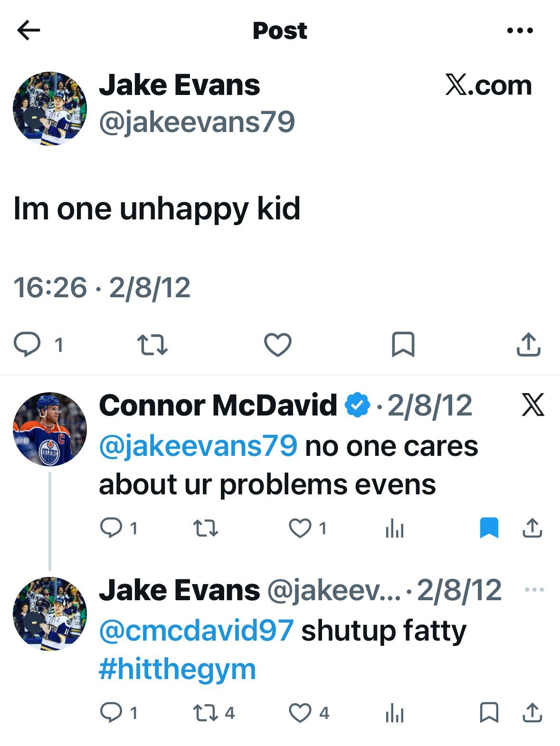Open more options on Jake Evans' reply

pyautogui.click(x=534, y=590)
